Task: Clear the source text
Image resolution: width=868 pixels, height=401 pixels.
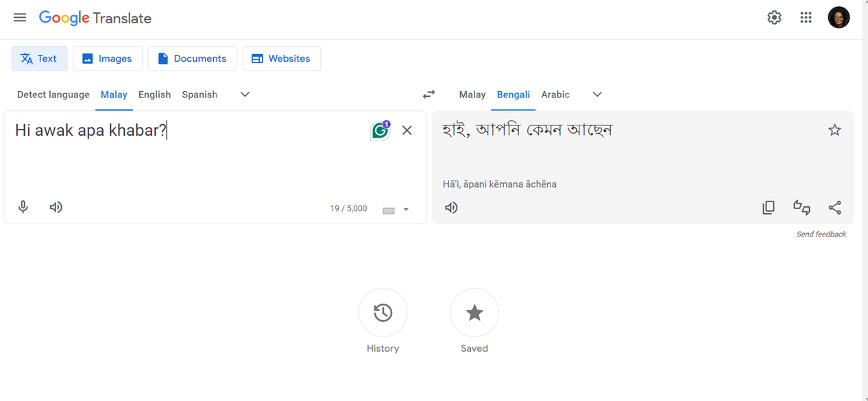Action: [x=407, y=130]
